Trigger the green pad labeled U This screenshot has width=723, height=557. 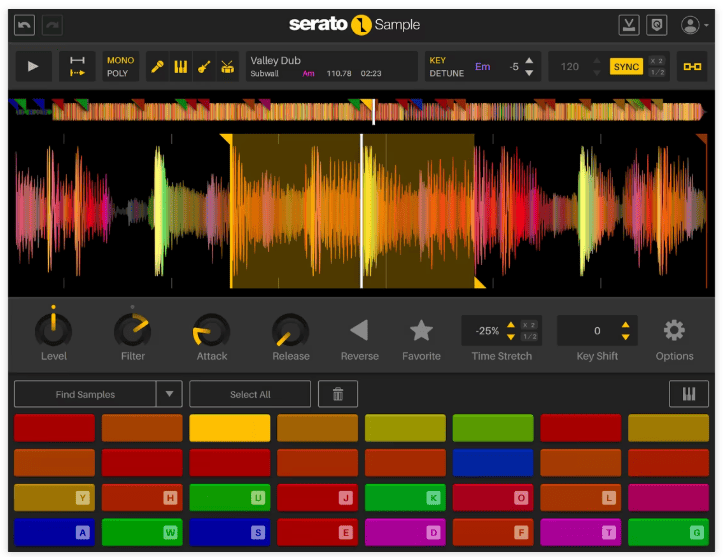pyautogui.click(x=230, y=498)
